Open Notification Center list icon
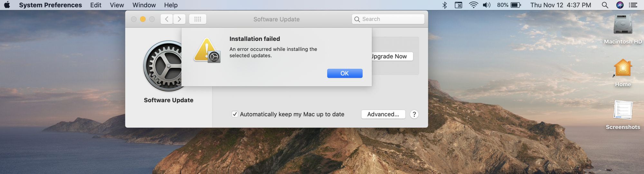The height and width of the screenshot is (174, 644). pyautogui.click(x=633, y=5)
